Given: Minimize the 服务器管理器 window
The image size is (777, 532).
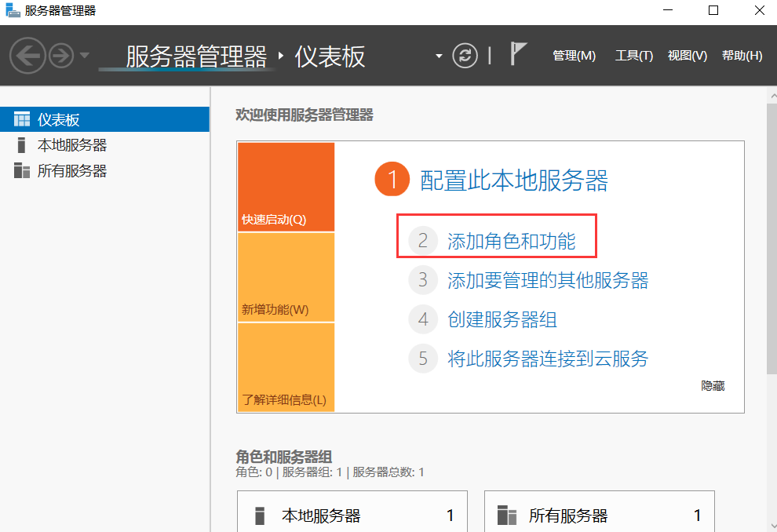Looking at the screenshot, I should (x=668, y=10).
